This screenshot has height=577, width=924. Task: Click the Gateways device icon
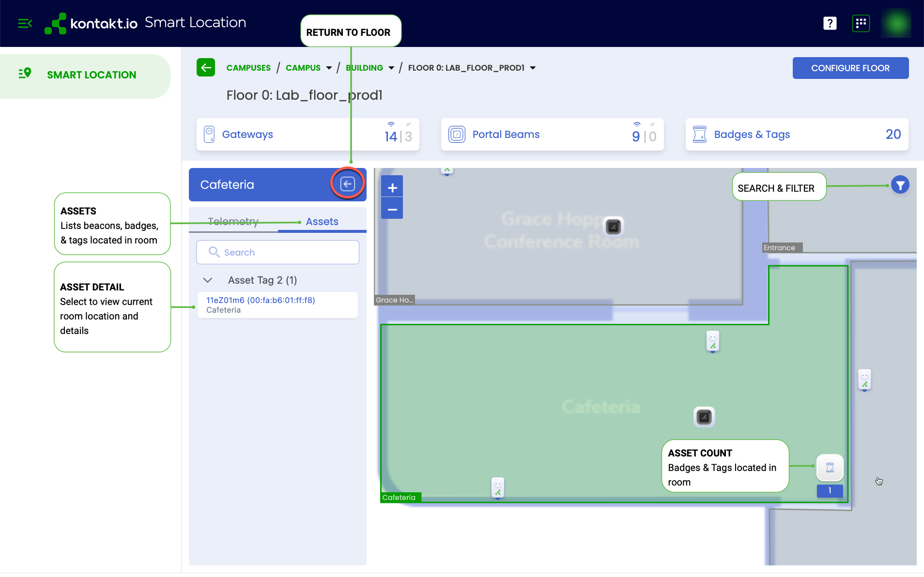[x=209, y=135]
